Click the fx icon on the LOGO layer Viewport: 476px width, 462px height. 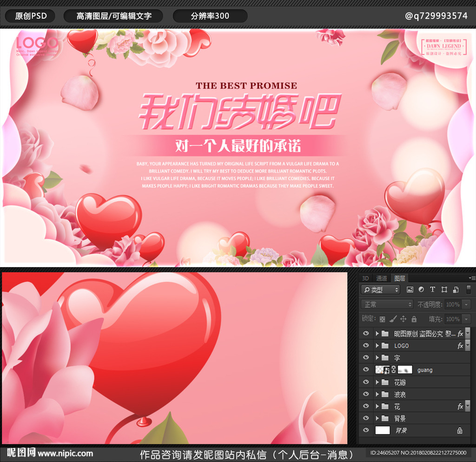pos(460,345)
